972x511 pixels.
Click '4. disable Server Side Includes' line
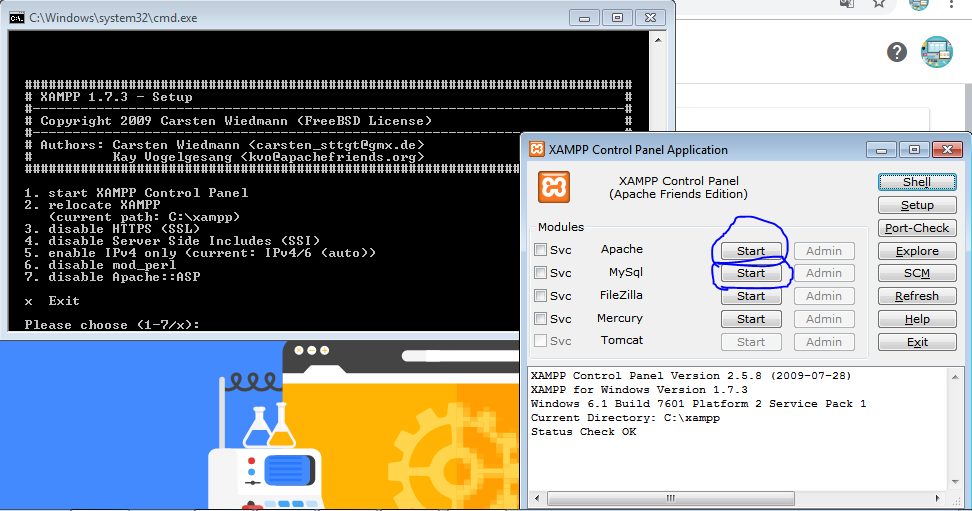(172, 240)
